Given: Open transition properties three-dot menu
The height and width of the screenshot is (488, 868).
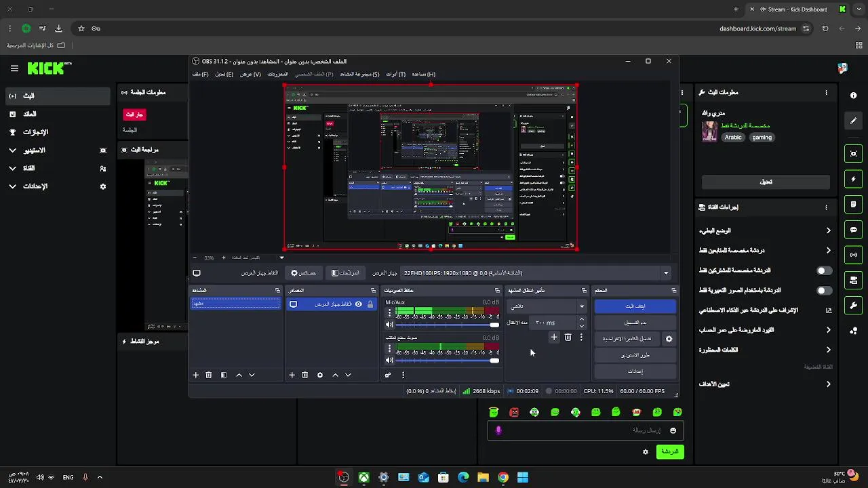Looking at the screenshot, I should click(581, 337).
